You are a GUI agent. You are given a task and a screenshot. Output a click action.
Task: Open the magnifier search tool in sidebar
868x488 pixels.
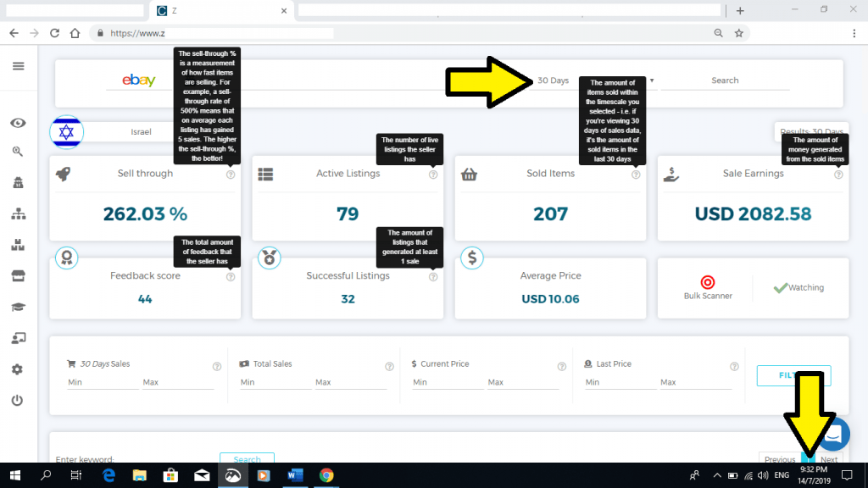[x=18, y=152]
